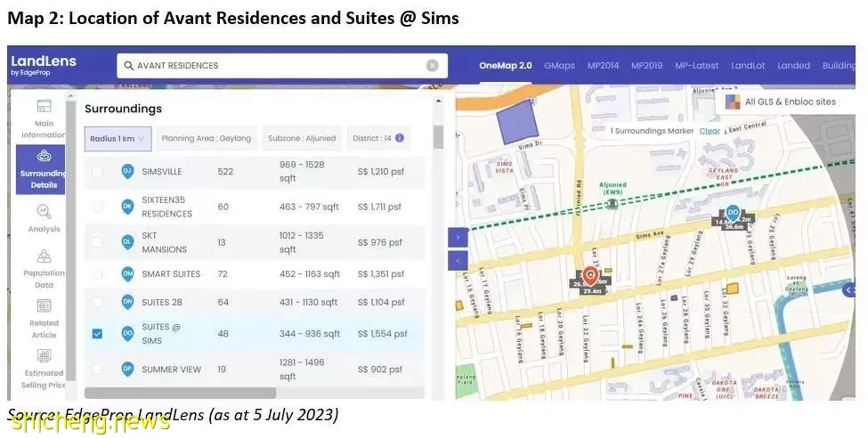868x439 pixels.
Task: Switch to GMaps basemap tab
Action: [x=559, y=65]
